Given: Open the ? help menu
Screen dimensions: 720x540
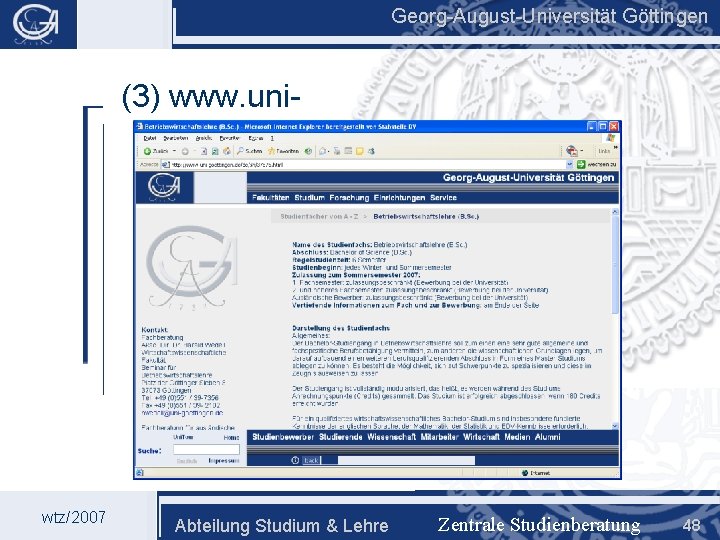Looking at the screenshot, I should coord(272,138).
